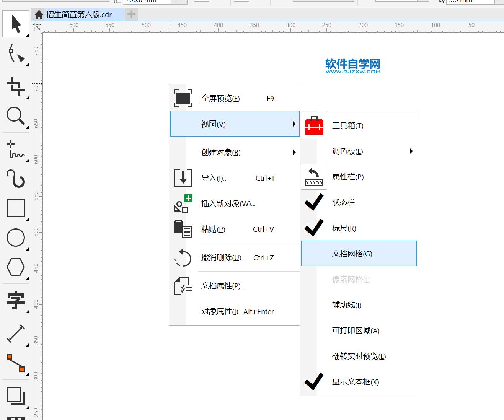This screenshot has width=504, height=420.
Task: Select the Polygon tool
Action: [x=16, y=267]
